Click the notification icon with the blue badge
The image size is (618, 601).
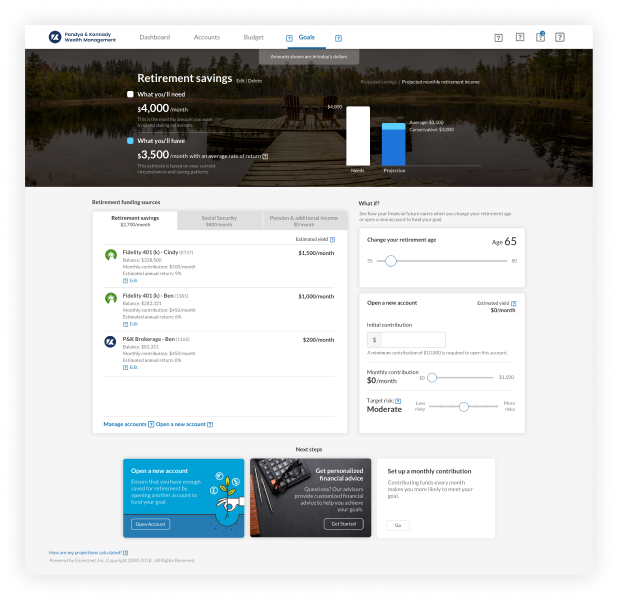pos(541,37)
